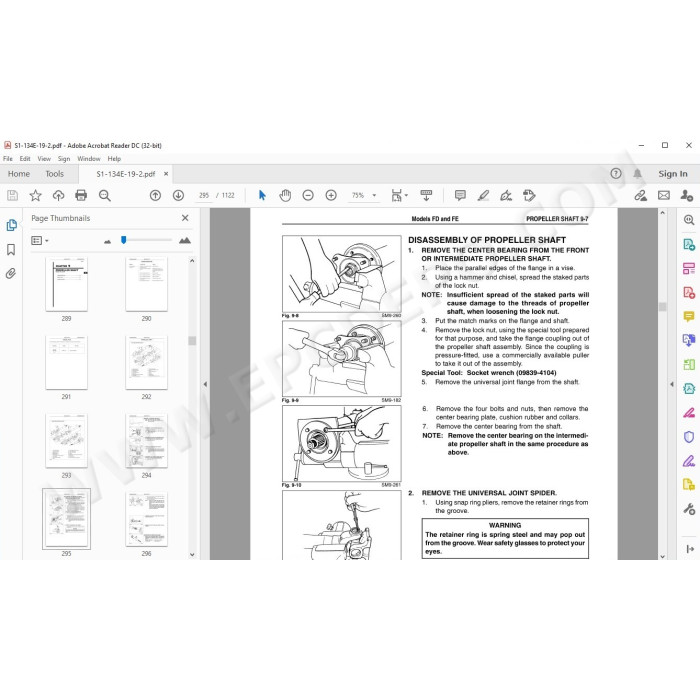Switch to the Tools tab
This screenshot has height=700, width=700.
tap(54, 174)
